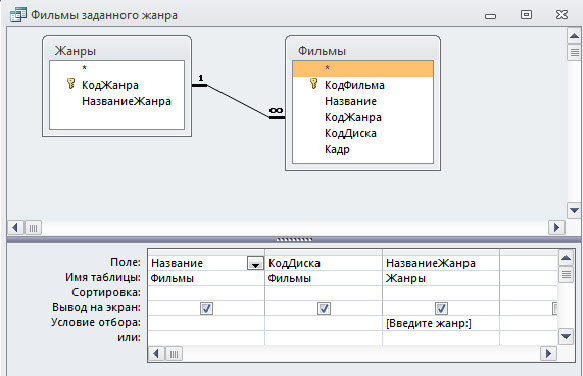Click down arrow of design grid vertical scrollbar

566,337
